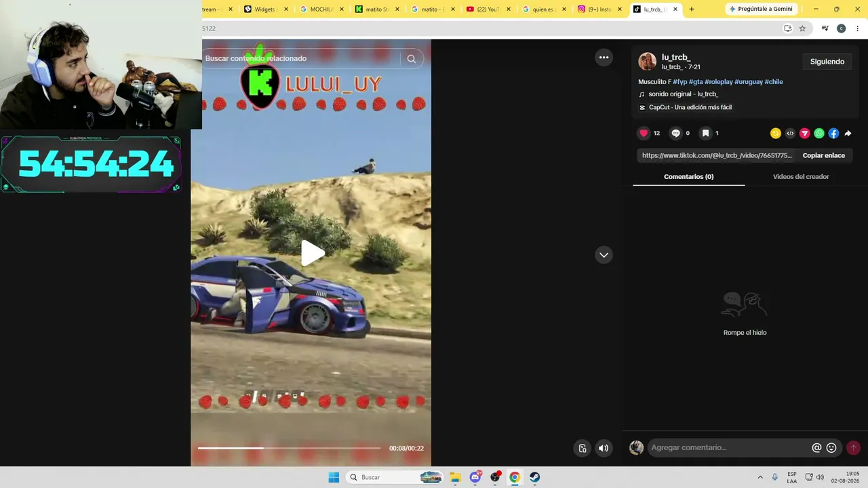Focus the 'Buscar contenido relacionado' search field
This screenshot has height=488, width=868.
pyautogui.click(x=302, y=59)
